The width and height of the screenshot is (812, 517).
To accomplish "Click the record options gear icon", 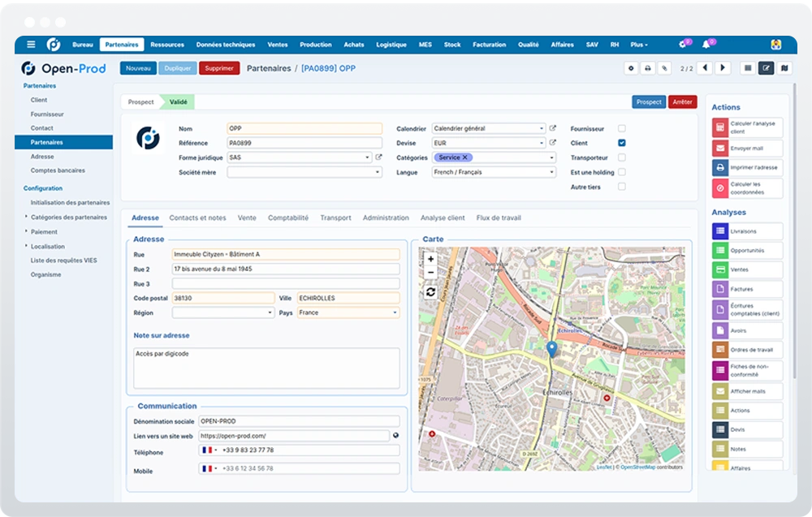I will tap(631, 68).
